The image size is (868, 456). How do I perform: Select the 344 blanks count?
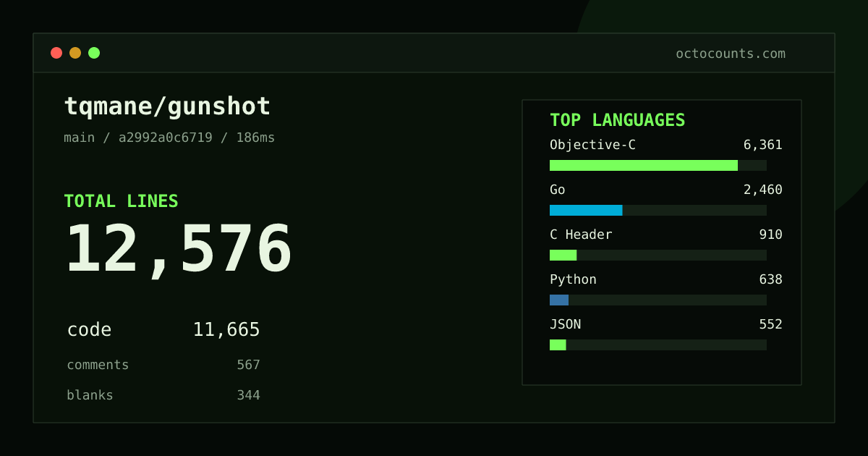pos(248,395)
